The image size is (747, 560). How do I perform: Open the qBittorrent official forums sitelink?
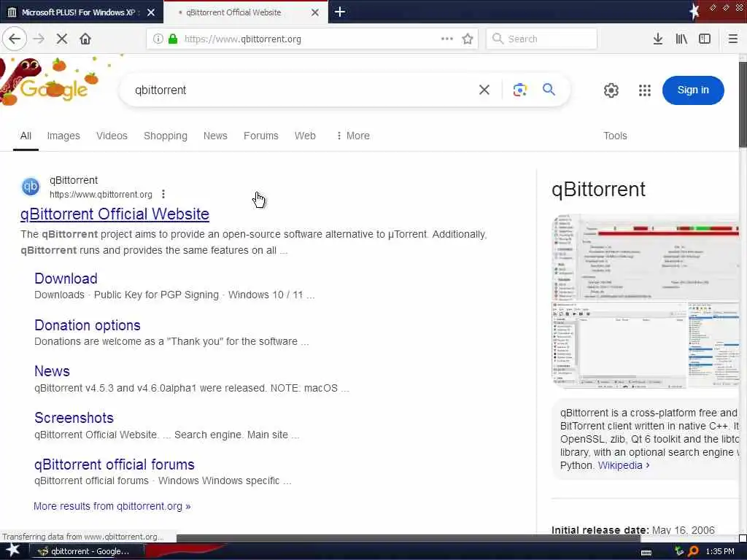(115, 464)
